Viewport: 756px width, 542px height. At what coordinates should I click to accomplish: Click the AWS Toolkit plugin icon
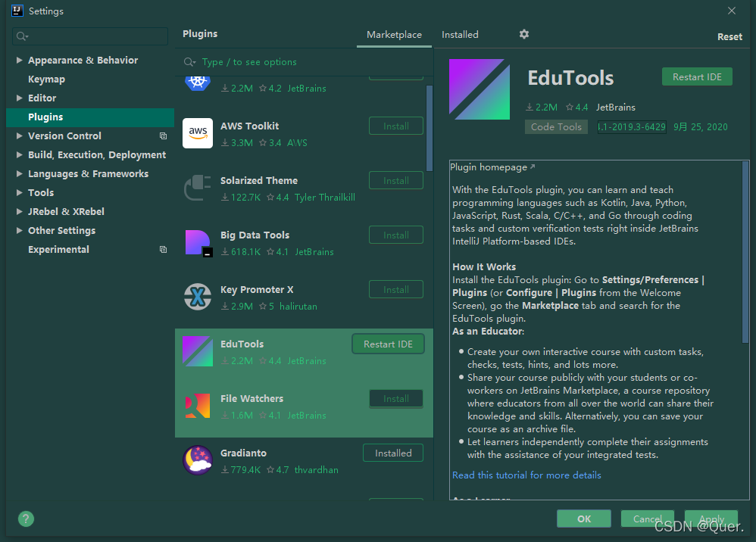click(198, 133)
